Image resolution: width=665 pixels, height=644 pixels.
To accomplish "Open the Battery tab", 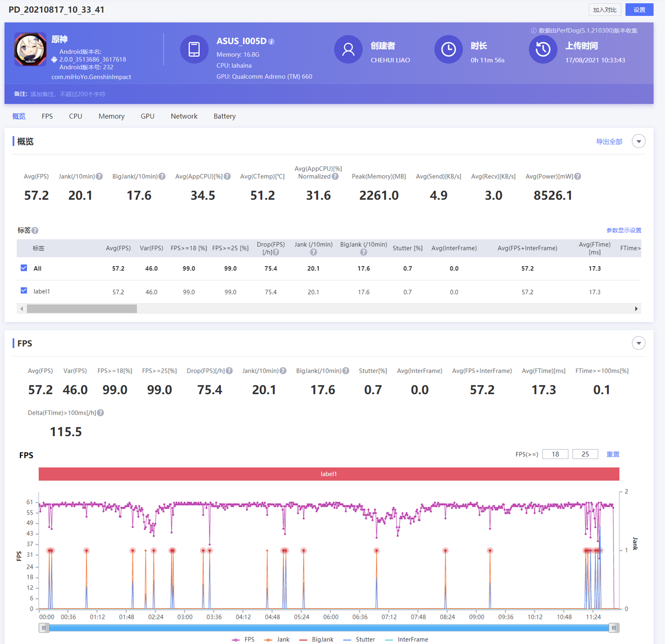I will tap(224, 116).
